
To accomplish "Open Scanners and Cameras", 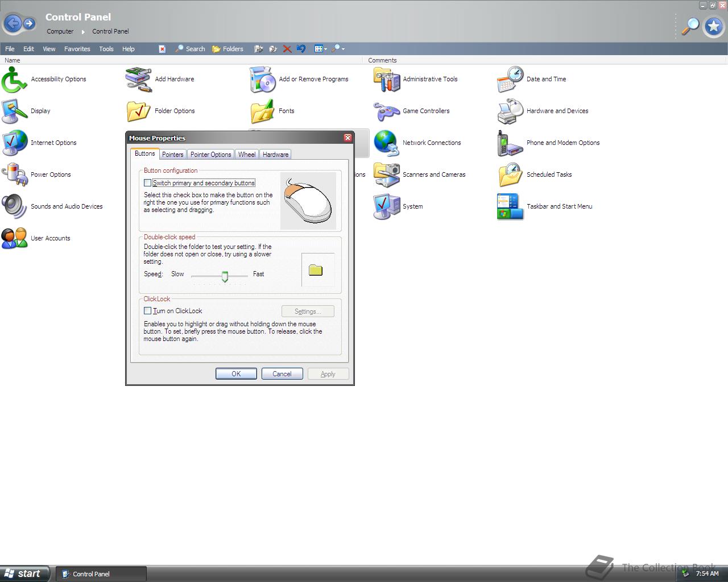I will coord(420,175).
